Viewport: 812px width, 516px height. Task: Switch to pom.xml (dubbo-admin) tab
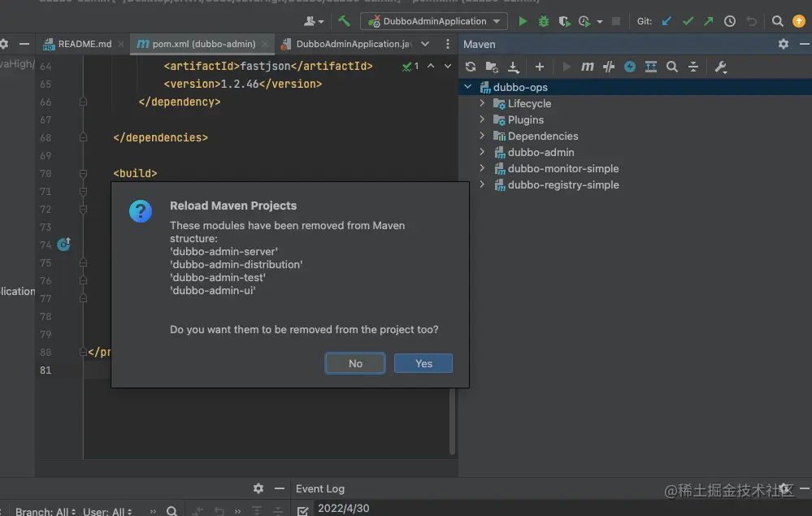(197, 44)
